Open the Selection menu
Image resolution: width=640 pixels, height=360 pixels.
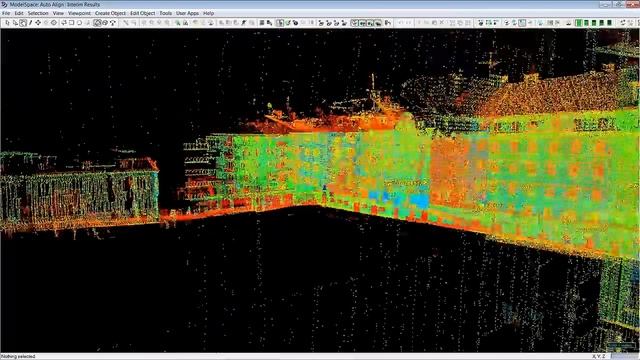coord(38,13)
